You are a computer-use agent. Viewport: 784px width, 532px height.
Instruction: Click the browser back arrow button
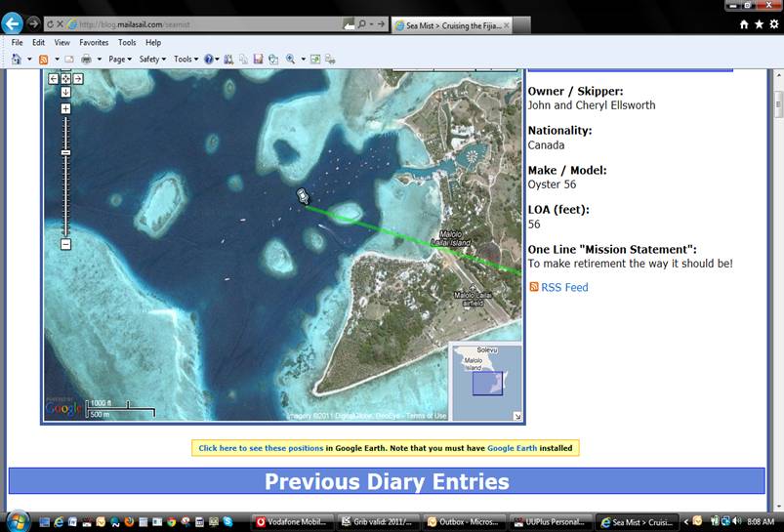12,23
